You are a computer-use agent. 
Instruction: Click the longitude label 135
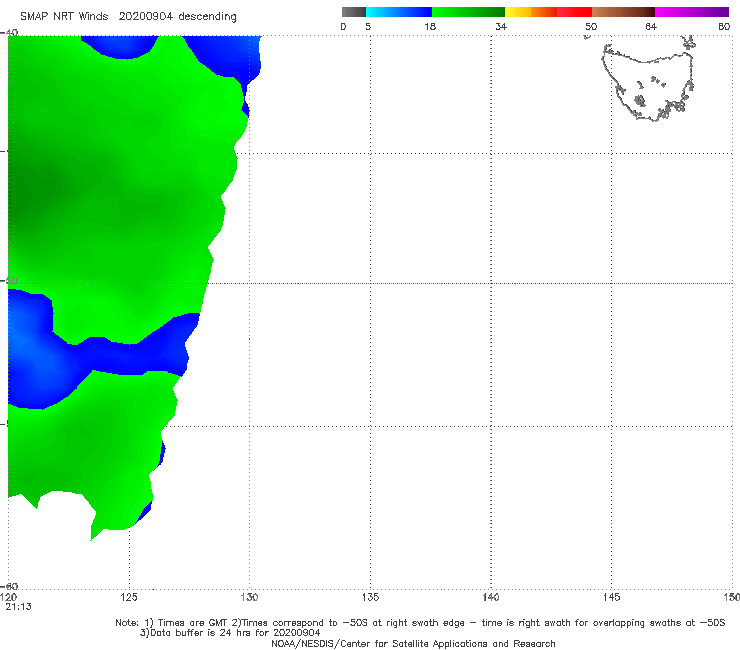[x=370, y=597]
